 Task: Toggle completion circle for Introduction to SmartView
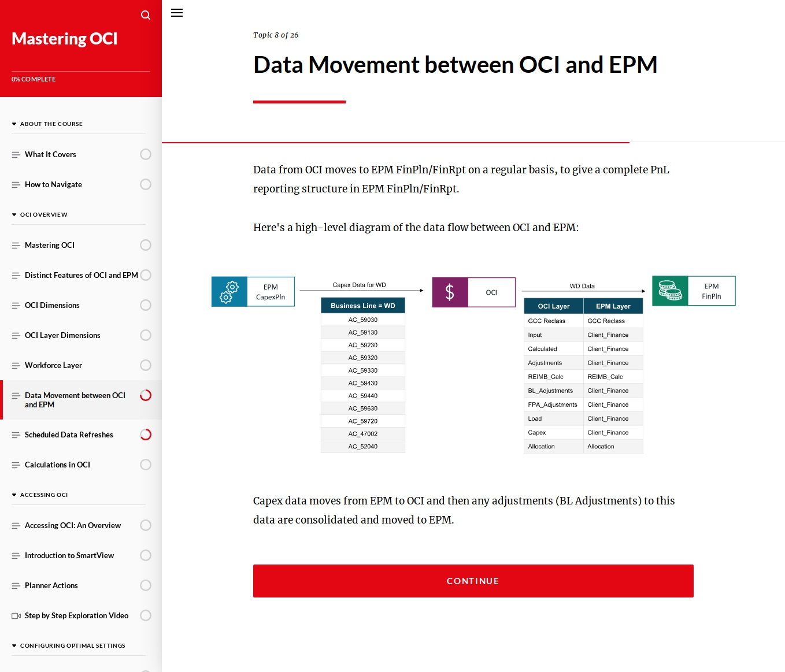(x=146, y=555)
